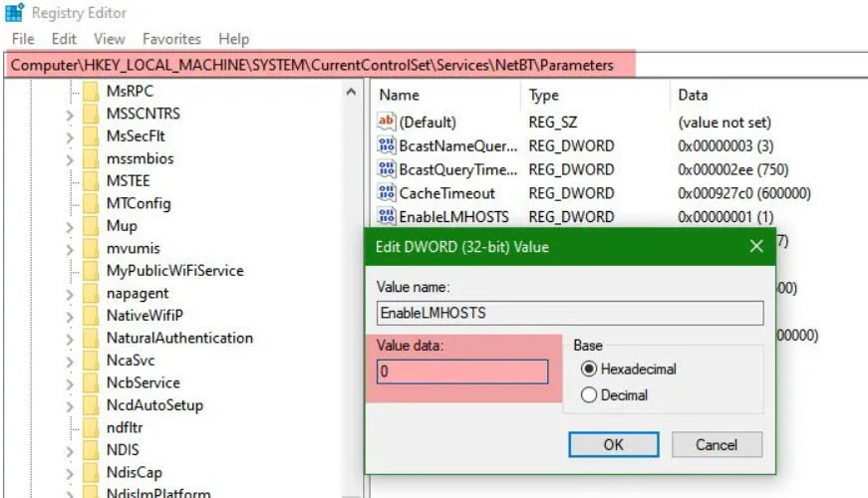Image resolution: width=868 pixels, height=498 pixels.
Task: Click the tree pane scroll-up arrow
Action: pyautogui.click(x=352, y=92)
